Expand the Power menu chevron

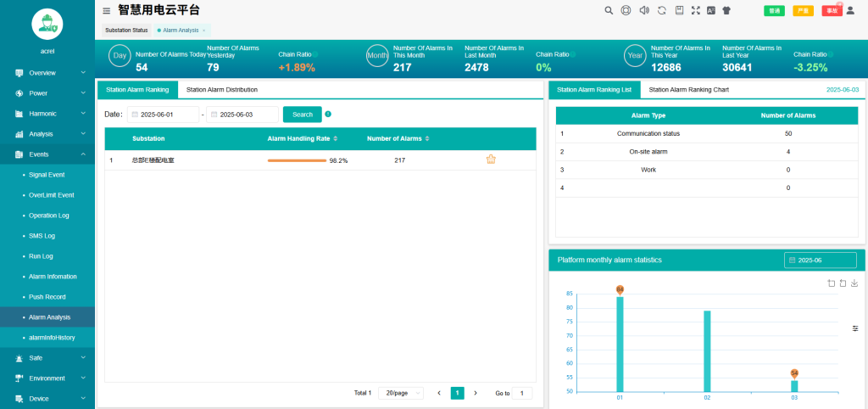[x=83, y=93]
